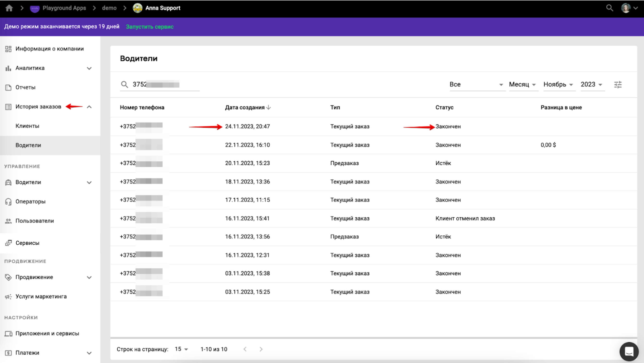This screenshot has height=363, width=644.
Task: Expand the Аналитика menu
Action: pos(89,68)
